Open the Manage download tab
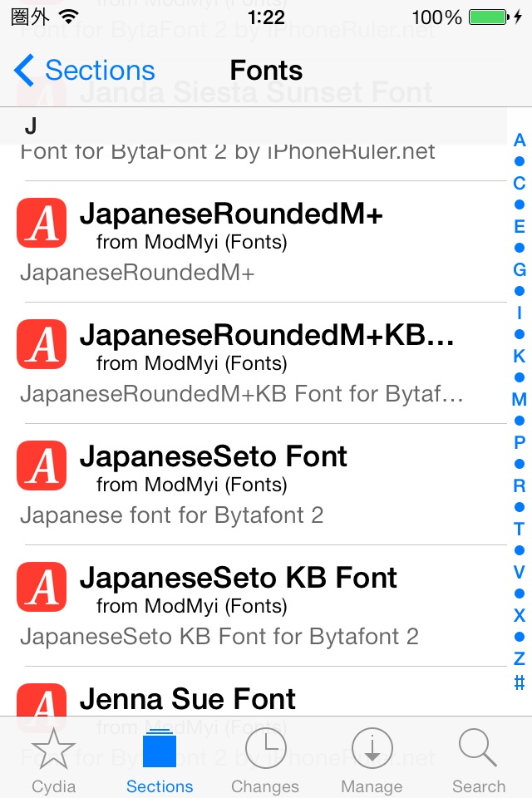The height and width of the screenshot is (798, 532). [372, 761]
